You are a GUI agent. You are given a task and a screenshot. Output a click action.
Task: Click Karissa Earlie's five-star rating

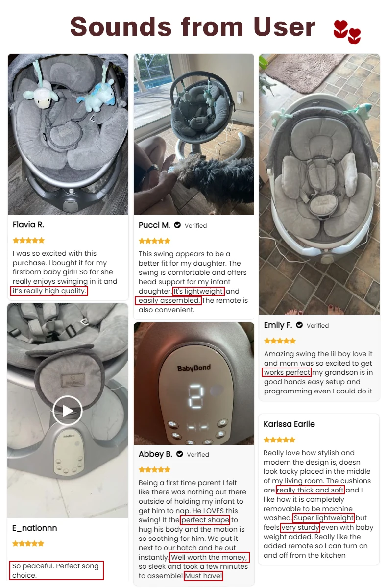point(280,440)
